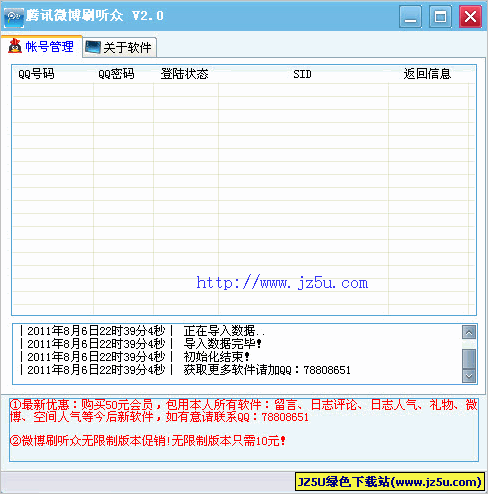Click the penguin icon on 帐号管理 tab
Viewport: 488px width, 494px height.
click(15, 46)
